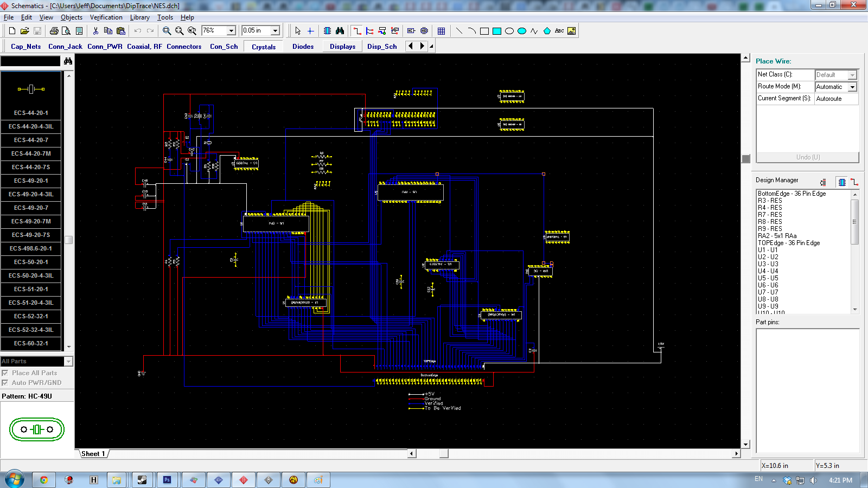This screenshot has width=868, height=488.
Task: Pick the arrow select tool
Action: (x=297, y=31)
